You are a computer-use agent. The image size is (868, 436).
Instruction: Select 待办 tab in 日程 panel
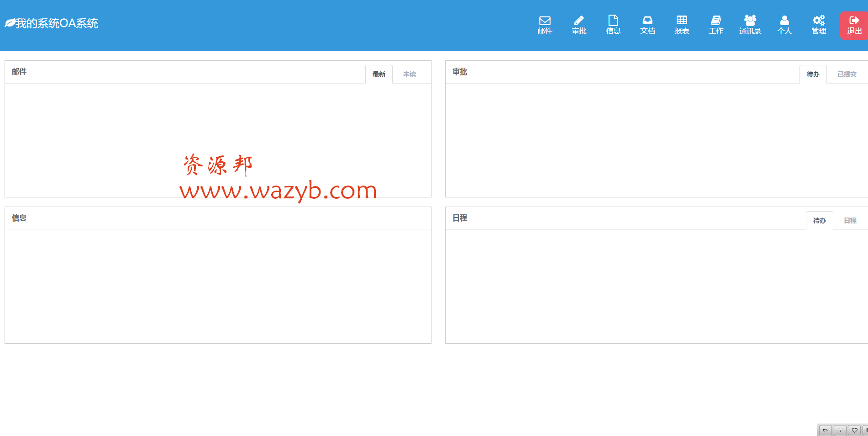point(820,220)
